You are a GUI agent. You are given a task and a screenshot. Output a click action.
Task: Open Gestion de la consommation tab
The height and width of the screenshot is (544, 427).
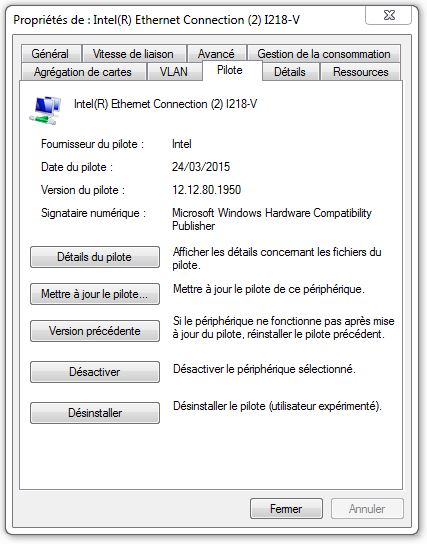point(324,54)
